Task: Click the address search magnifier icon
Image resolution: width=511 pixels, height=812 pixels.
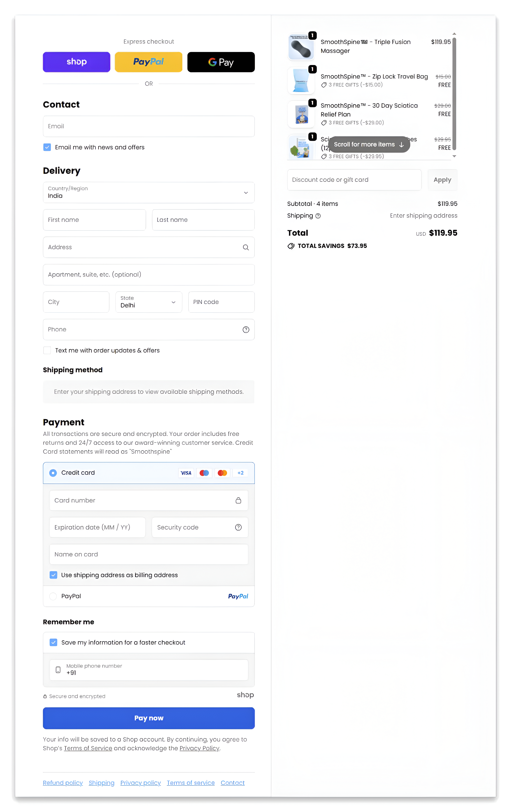Action: 246,247
